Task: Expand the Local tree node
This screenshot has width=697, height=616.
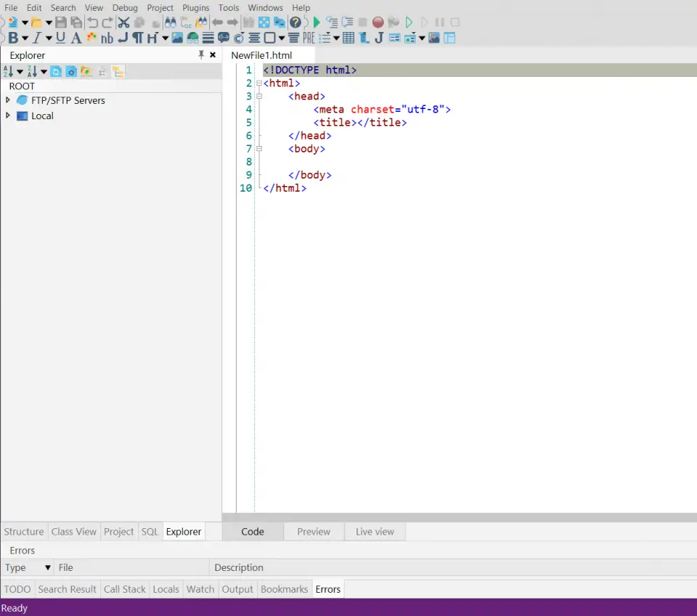Action: pos(8,115)
